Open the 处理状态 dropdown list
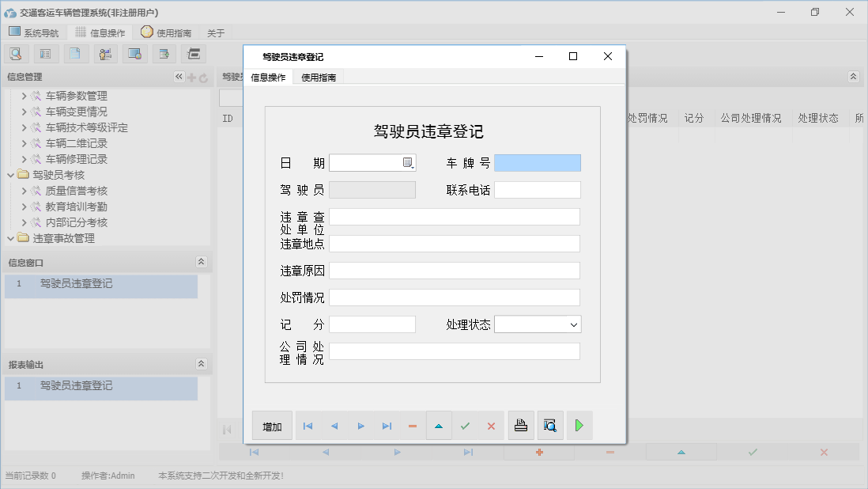868x489 pixels. tap(572, 324)
